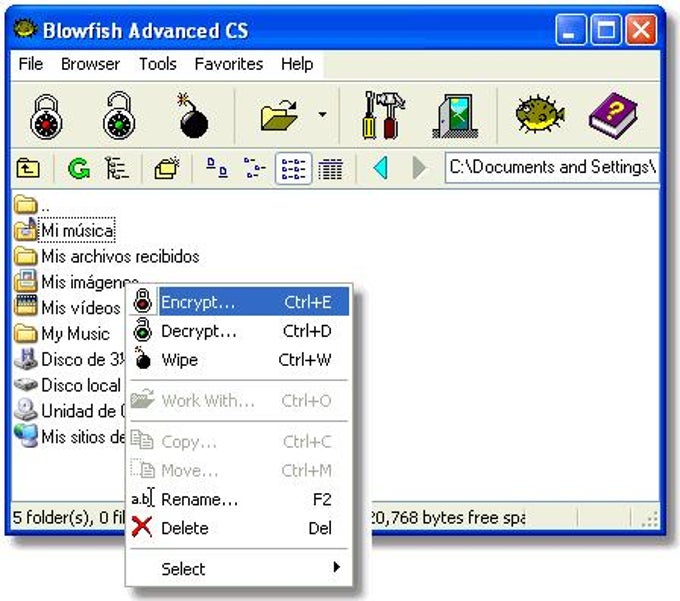680x601 pixels.
Task: Click the Work With open folder icon
Action: tap(279, 115)
